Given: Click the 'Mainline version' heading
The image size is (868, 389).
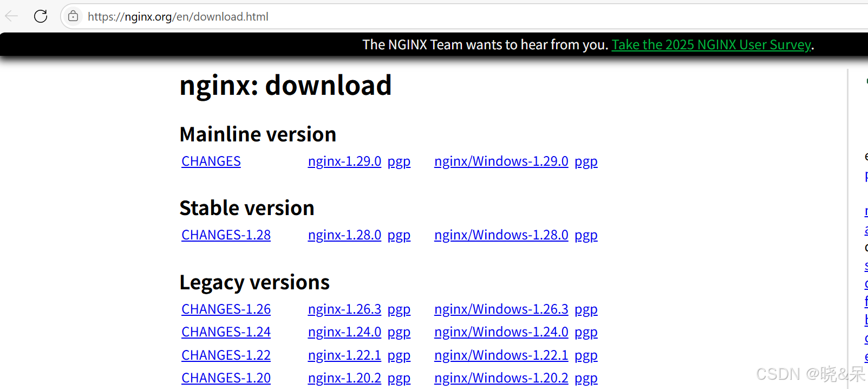Looking at the screenshot, I should (258, 134).
